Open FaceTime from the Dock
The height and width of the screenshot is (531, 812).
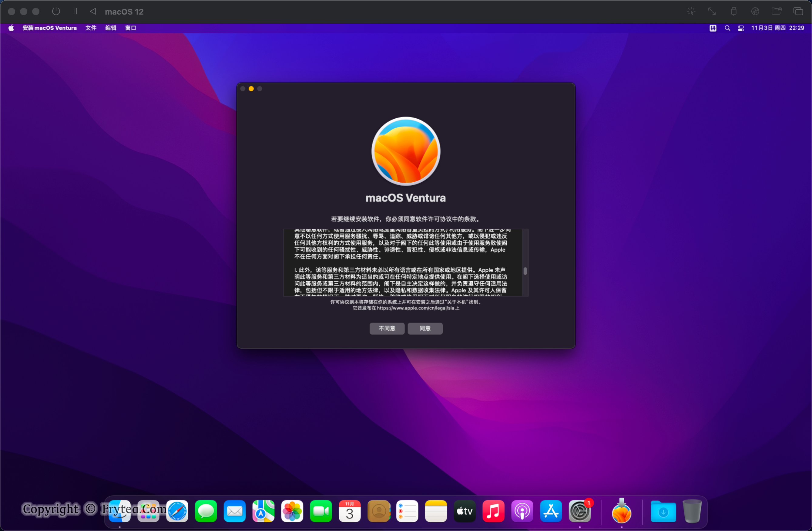(x=321, y=511)
